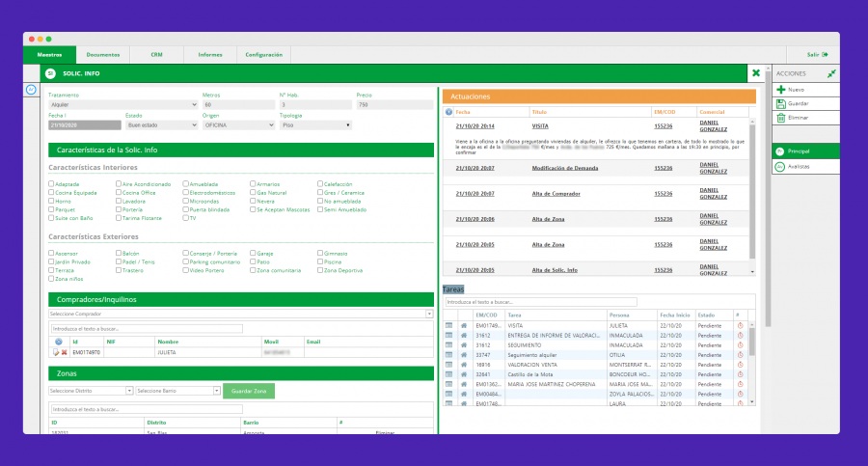Remove buyer JULIETA with red X icon

tap(65, 352)
